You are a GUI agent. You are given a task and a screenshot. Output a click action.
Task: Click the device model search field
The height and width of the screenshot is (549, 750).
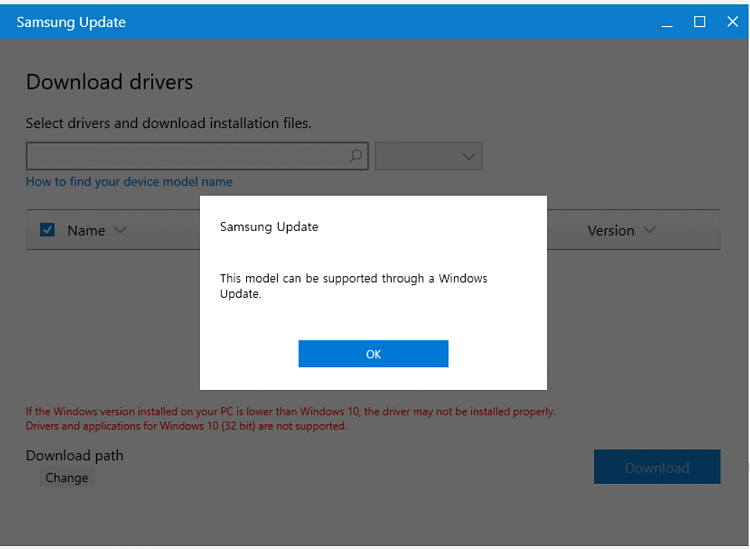[x=197, y=156]
